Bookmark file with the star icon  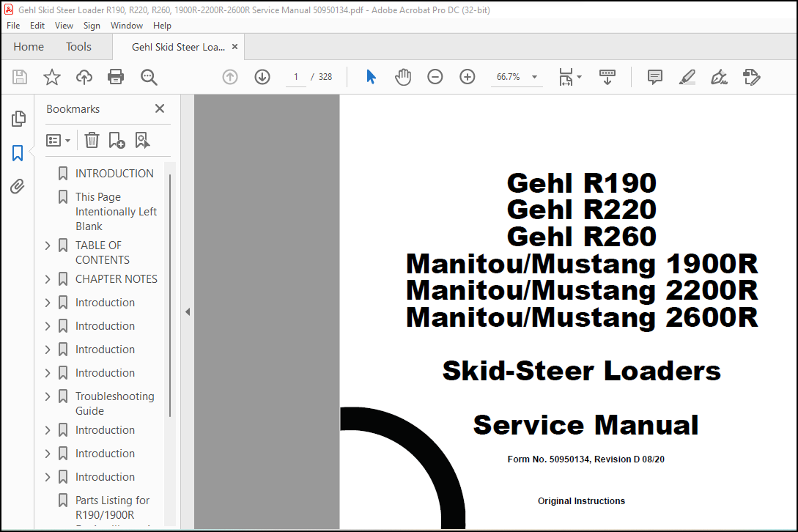[51, 77]
